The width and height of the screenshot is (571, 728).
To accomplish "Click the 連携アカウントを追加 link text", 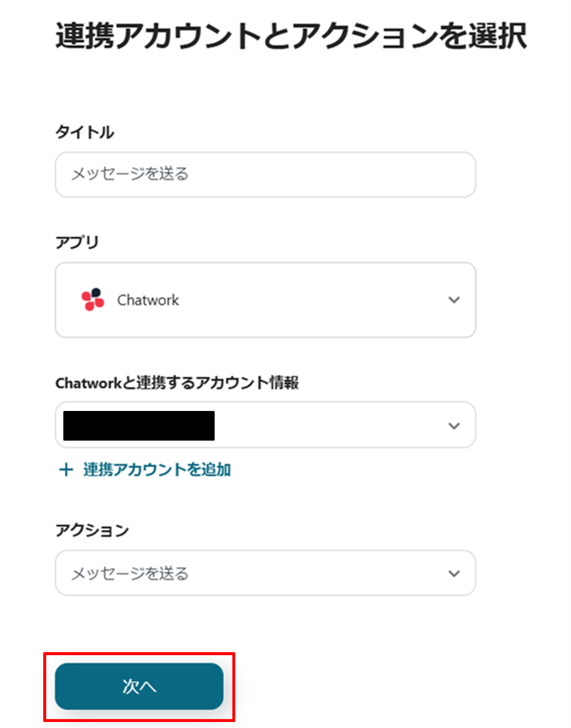I will (157, 470).
